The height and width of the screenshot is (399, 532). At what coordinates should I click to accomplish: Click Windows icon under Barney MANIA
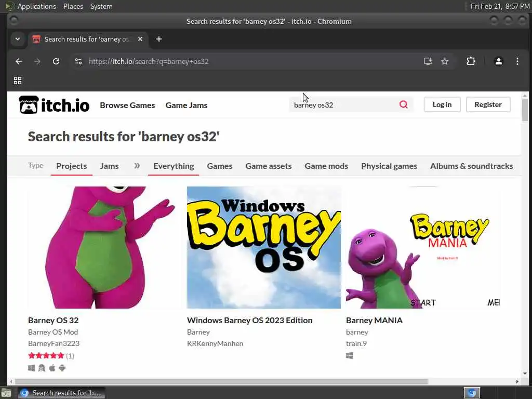[350, 355]
